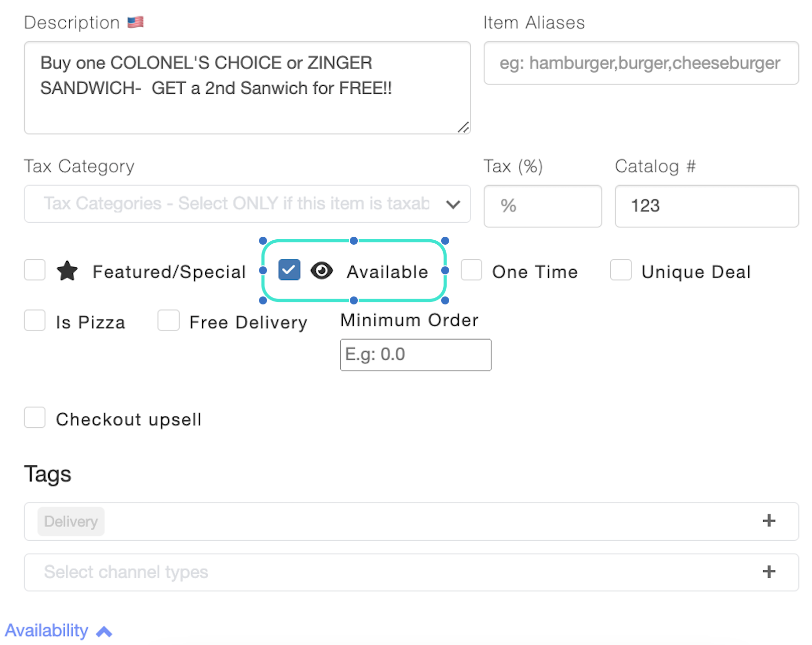Toggle the Checkout upsell checkbox
This screenshot has height=645, width=812.
[35, 417]
